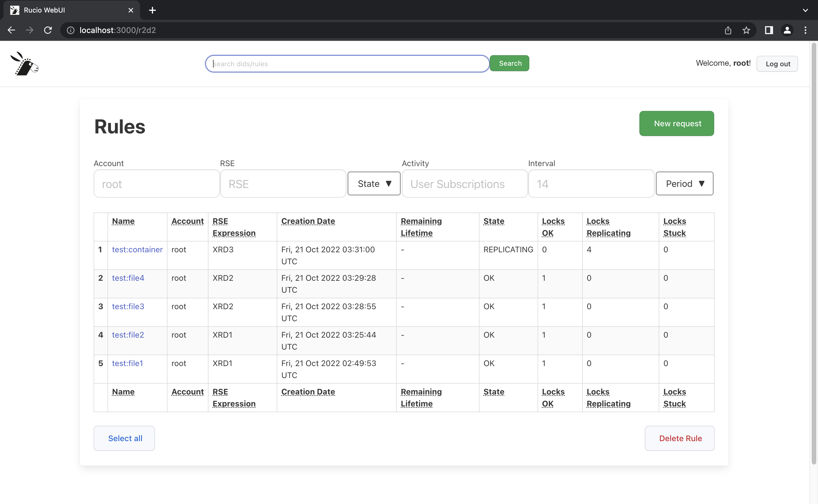Bookmark this page with the star icon
818x504 pixels.
pyautogui.click(x=746, y=30)
